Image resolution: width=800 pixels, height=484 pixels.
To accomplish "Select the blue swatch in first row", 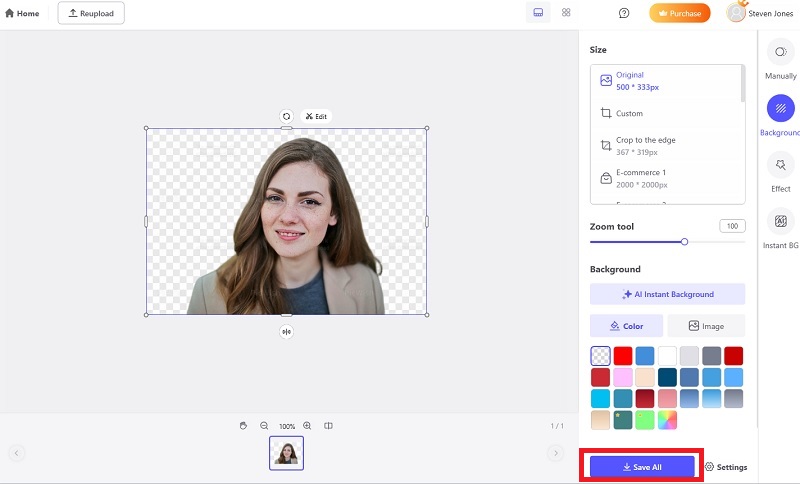I will [x=645, y=356].
